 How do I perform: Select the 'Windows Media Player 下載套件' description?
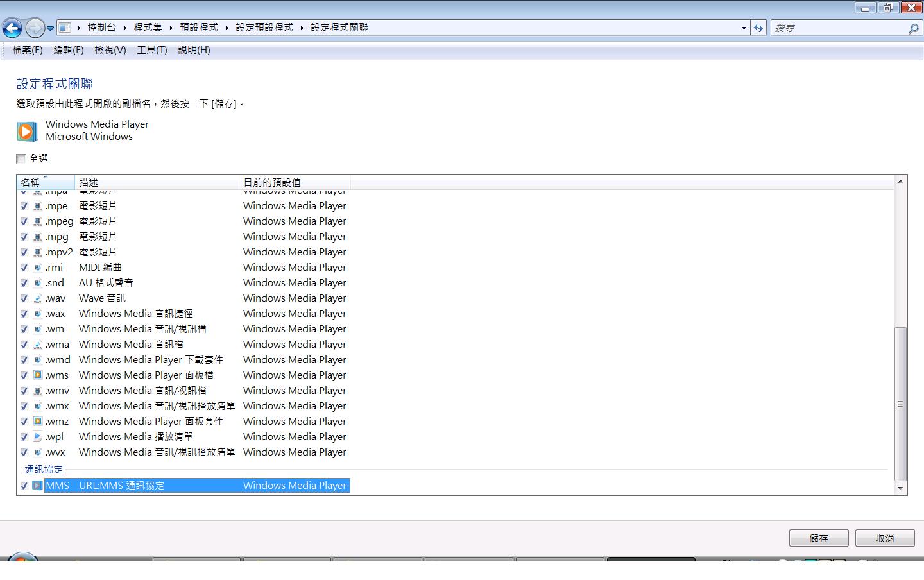point(151,360)
